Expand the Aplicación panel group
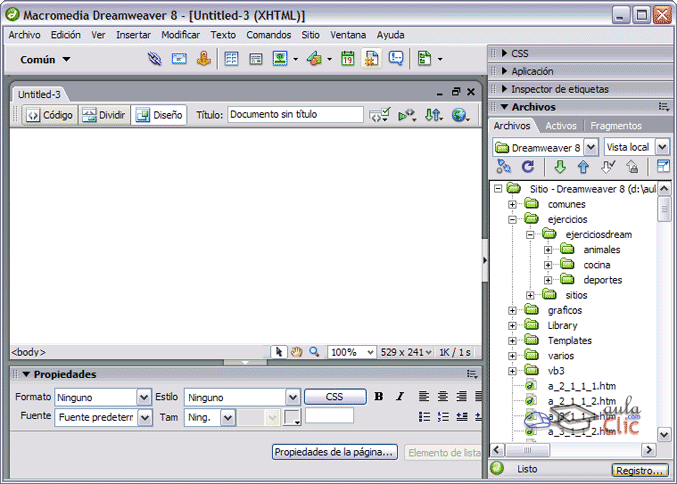Screen dimensions: 677x484 (504, 71)
